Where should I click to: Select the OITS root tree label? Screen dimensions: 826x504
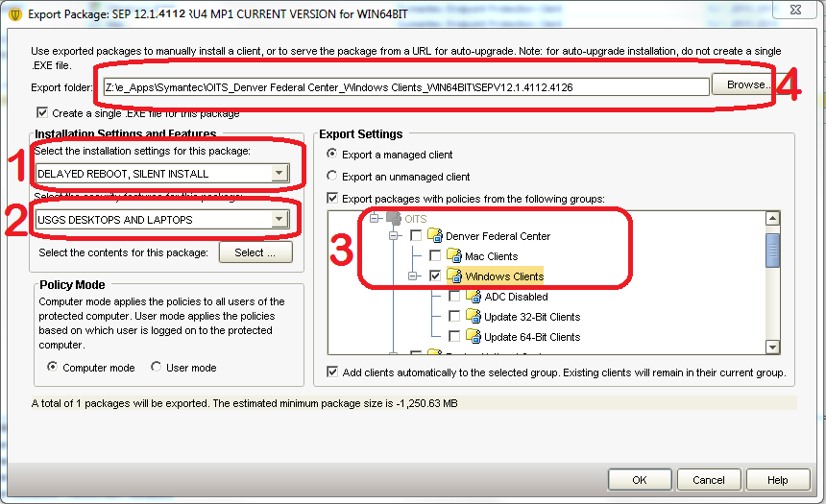416,219
